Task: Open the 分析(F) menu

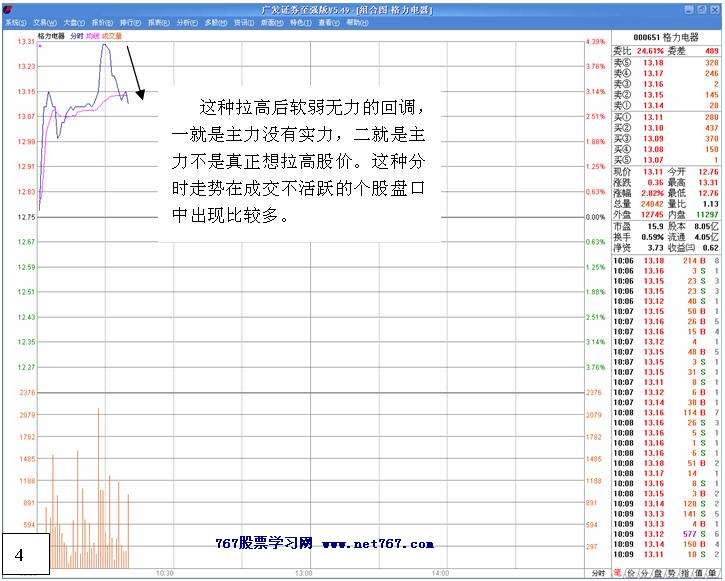Action: coord(187,23)
